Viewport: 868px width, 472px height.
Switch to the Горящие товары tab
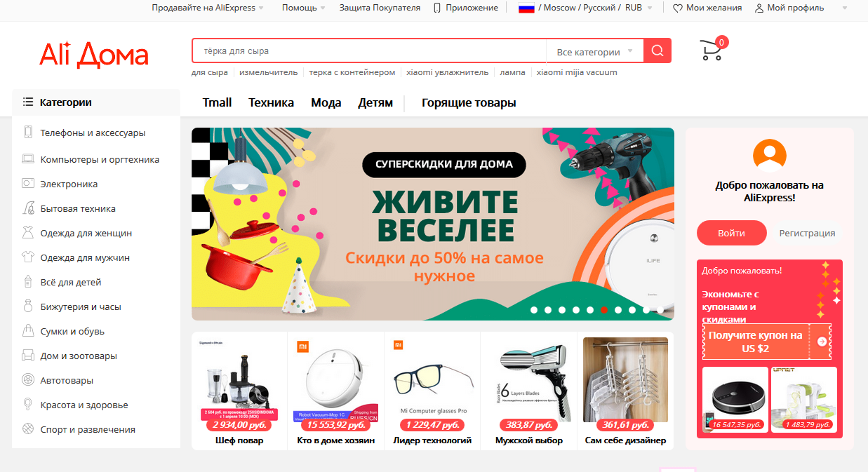[x=469, y=103]
